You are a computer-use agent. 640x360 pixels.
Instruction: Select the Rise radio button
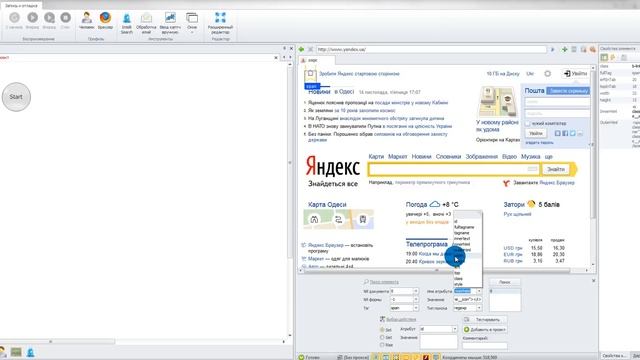(x=382, y=345)
